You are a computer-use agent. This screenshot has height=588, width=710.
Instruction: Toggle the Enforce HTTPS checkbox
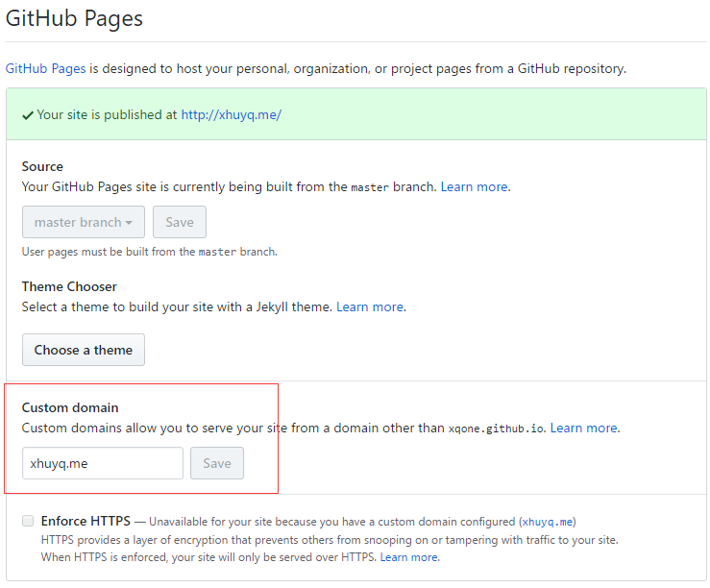pyautogui.click(x=28, y=521)
